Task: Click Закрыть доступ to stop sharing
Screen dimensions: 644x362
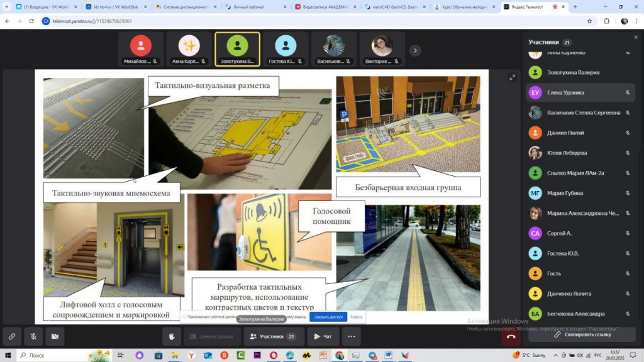Action: coord(328,317)
